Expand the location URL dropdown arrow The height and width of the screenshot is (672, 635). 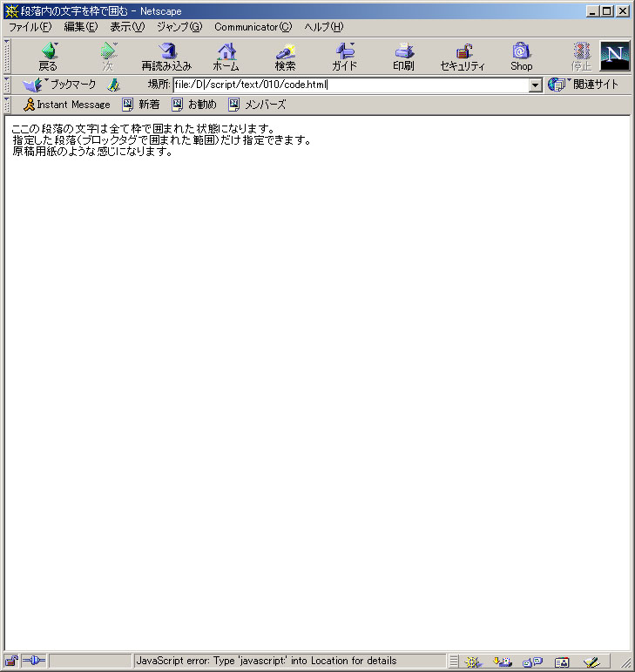click(x=535, y=85)
